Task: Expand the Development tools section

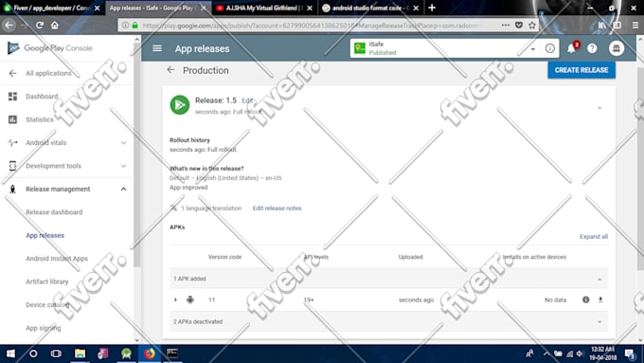Action: click(x=124, y=166)
